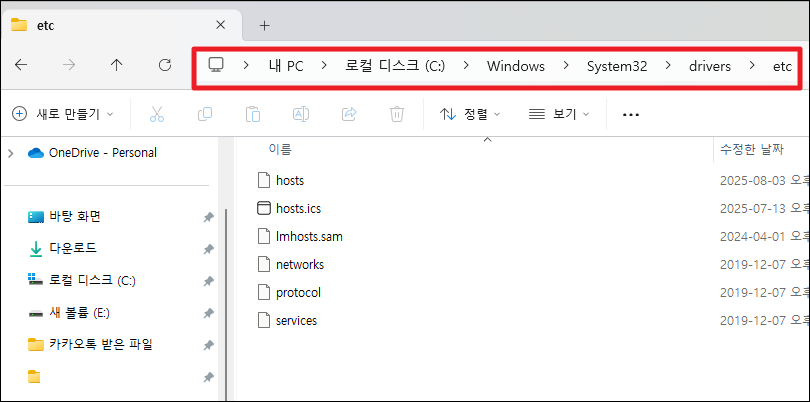Viewport: 810px width, 402px height.
Task: Go forward with the right arrow
Action: 69,65
